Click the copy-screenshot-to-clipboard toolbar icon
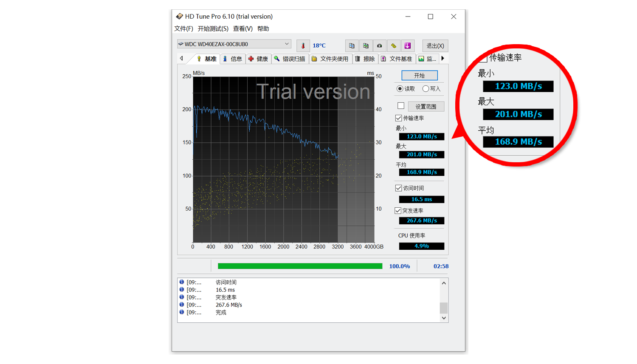This screenshot has width=637, height=364. 366,45
